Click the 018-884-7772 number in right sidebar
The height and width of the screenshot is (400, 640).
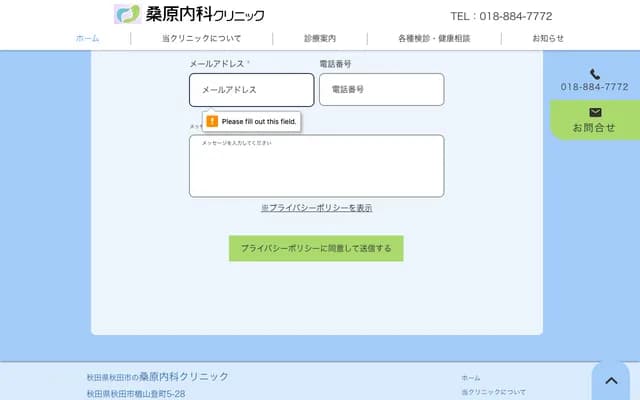point(594,87)
